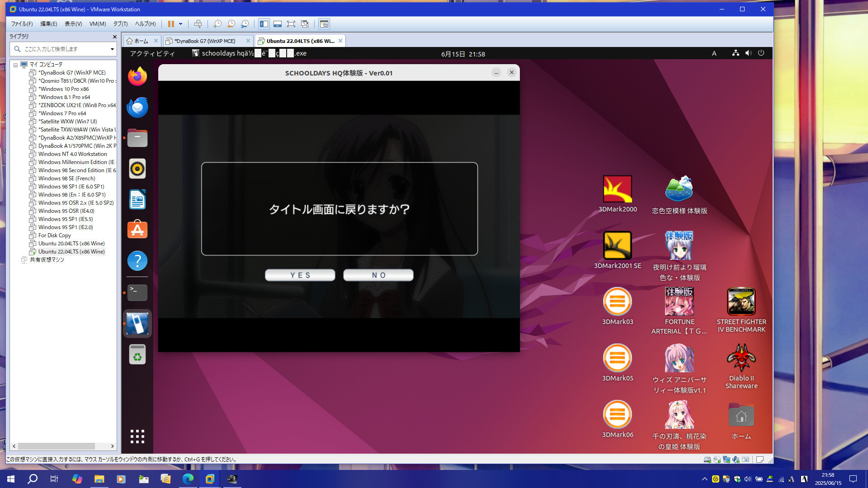The height and width of the screenshot is (488, 868).
Task: Open Windows Start button
Action: click(11, 479)
